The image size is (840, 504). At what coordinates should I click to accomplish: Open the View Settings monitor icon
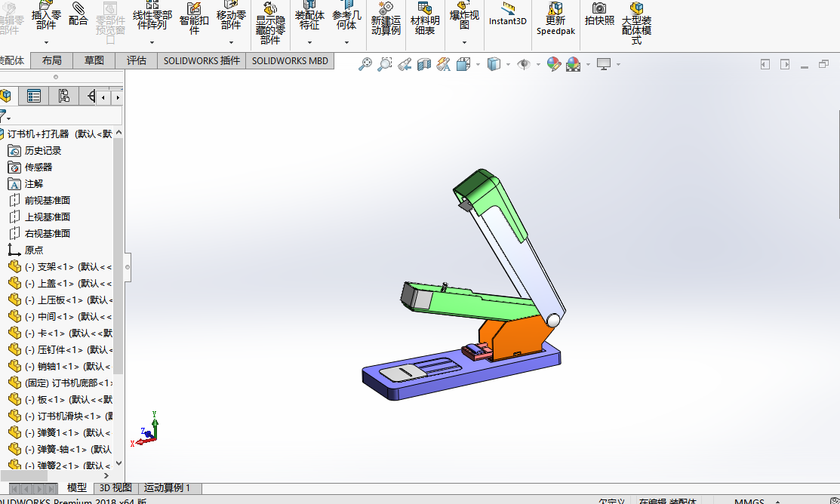pyautogui.click(x=604, y=64)
